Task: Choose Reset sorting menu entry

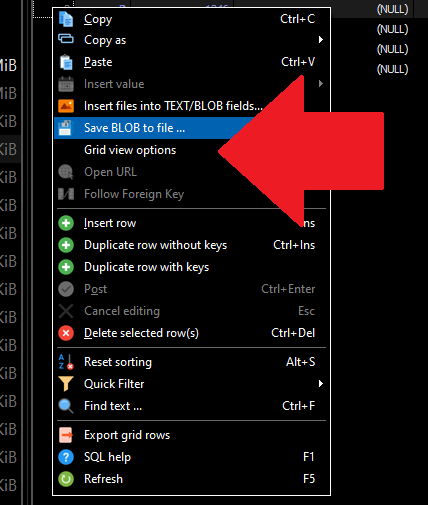Action: coord(192,362)
